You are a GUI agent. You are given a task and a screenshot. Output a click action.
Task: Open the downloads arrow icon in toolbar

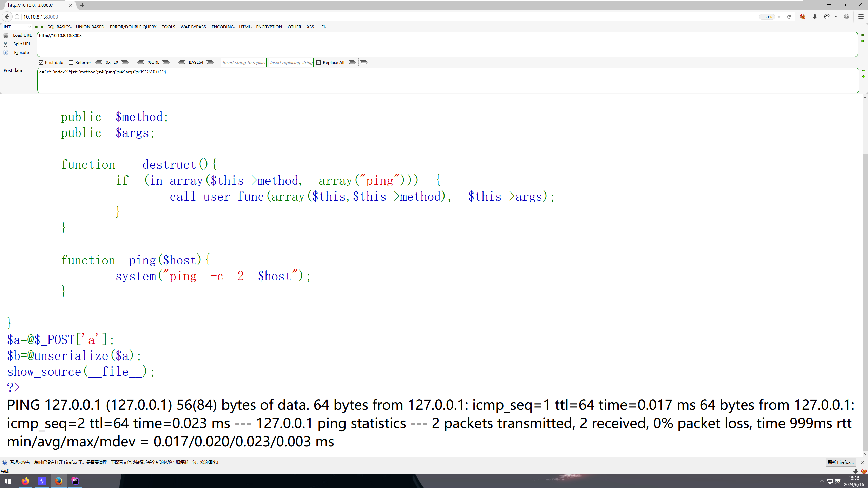815,17
